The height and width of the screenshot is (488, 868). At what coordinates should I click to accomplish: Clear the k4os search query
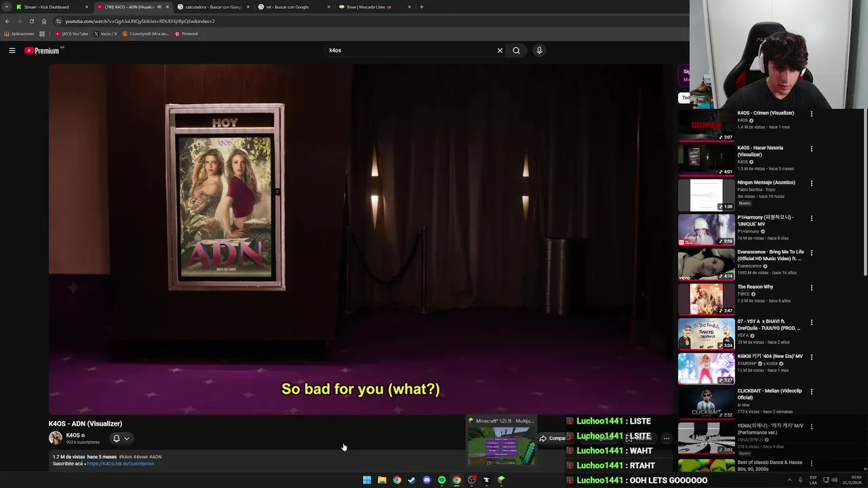point(500,50)
